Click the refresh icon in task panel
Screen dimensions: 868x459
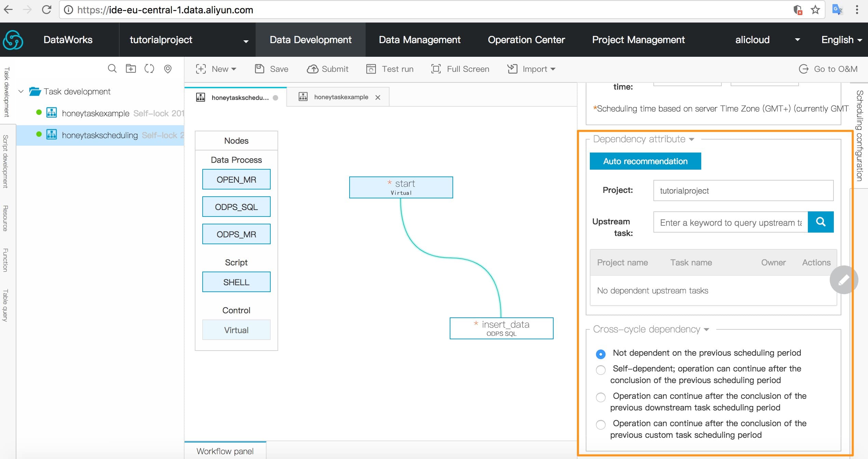coord(149,69)
